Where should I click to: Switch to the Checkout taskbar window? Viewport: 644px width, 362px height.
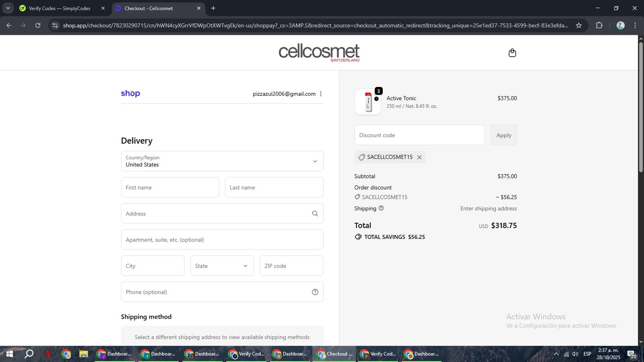[334, 354]
